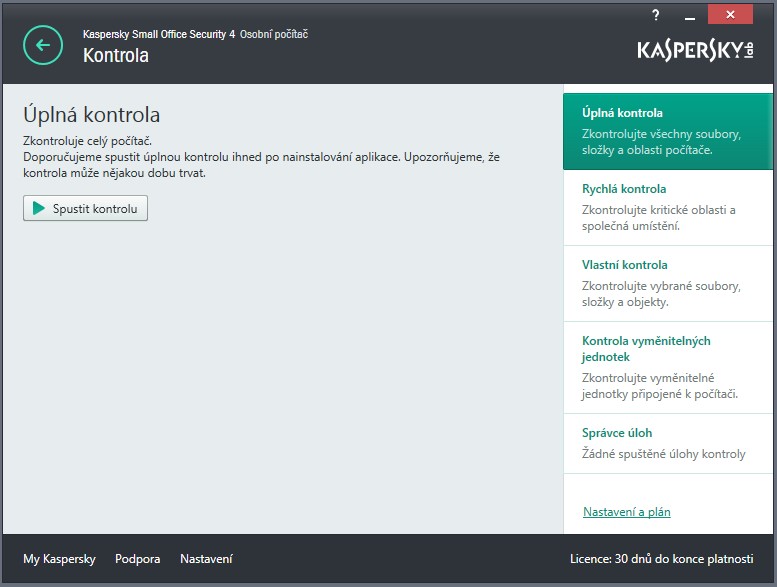
Task: Click the text 'Žádné spuštěné úlohy kontroly'
Action: coord(664,454)
